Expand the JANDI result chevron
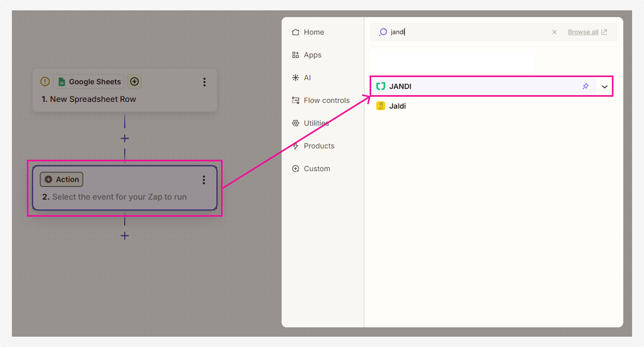This screenshot has width=644, height=347. coord(605,86)
